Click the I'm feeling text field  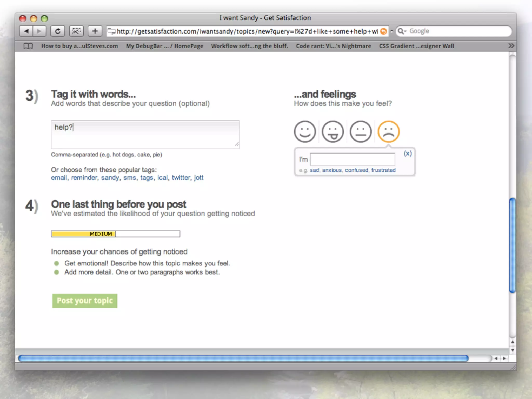[x=352, y=159]
